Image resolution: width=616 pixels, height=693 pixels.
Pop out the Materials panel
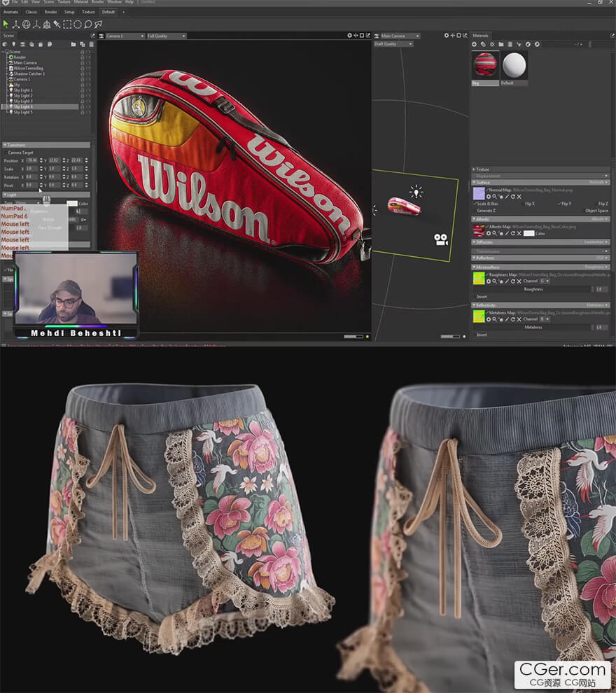(x=612, y=36)
